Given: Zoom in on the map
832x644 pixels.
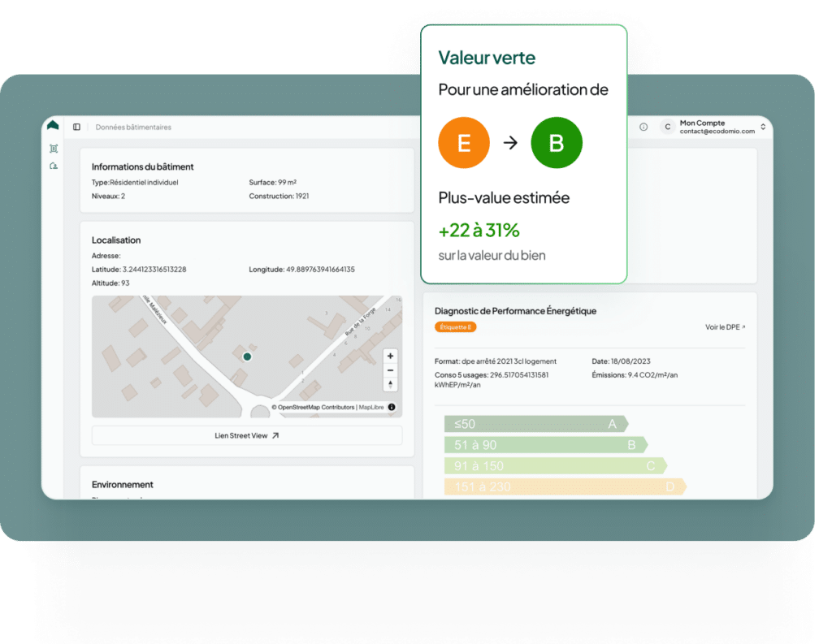Looking at the screenshot, I should [x=391, y=356].
